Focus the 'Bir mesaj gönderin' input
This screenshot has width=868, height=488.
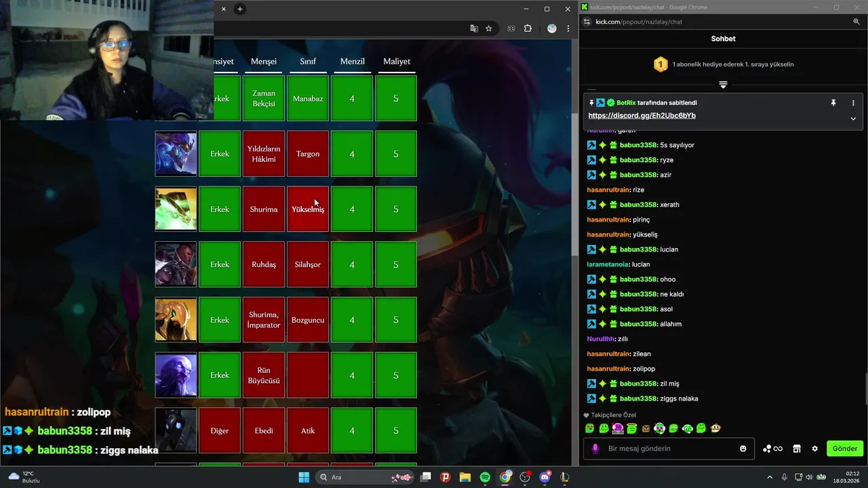[668, 449]
